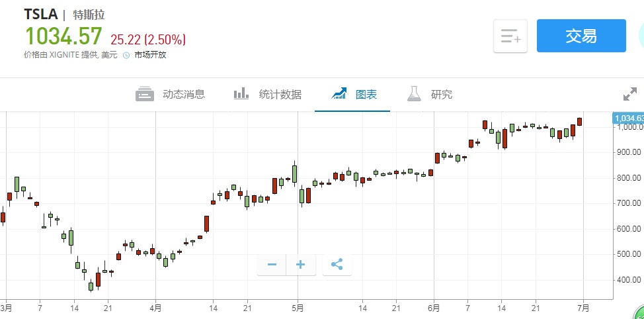This screenshot has width=644, height=319.
Task: Click the blue 交易 button
Action: [581, 36]
